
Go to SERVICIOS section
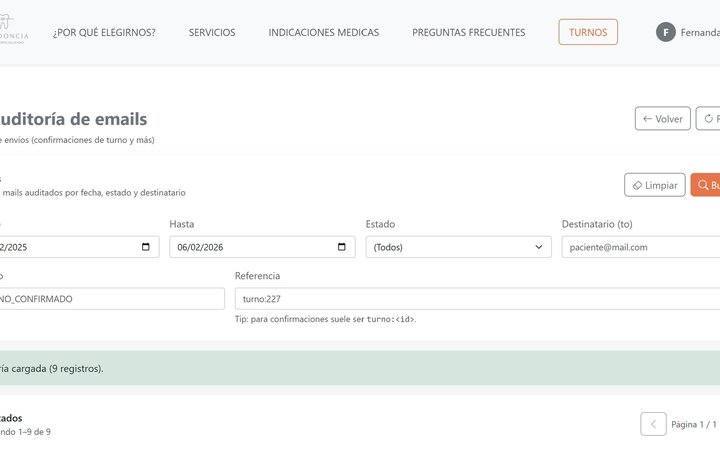point(212,33)
